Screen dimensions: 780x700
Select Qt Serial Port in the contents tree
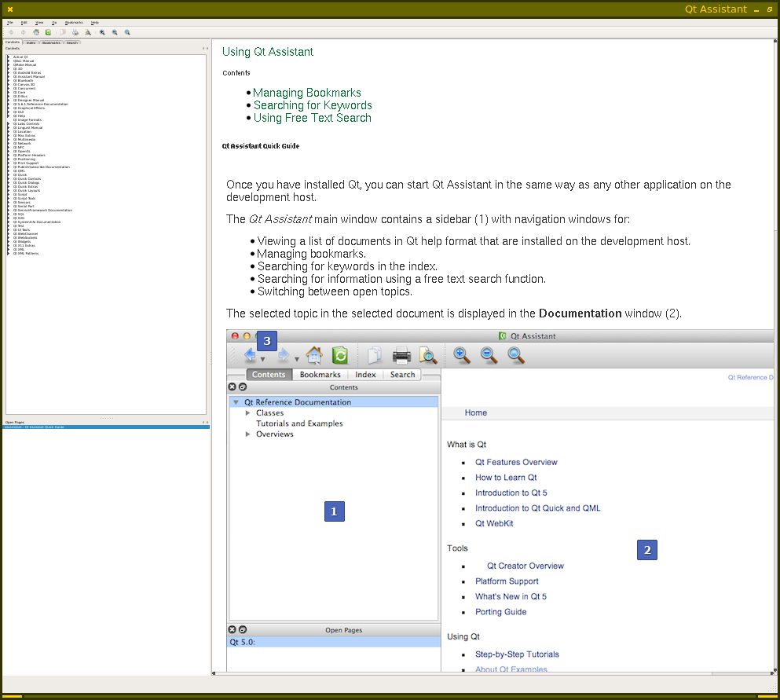pos(24,207)
